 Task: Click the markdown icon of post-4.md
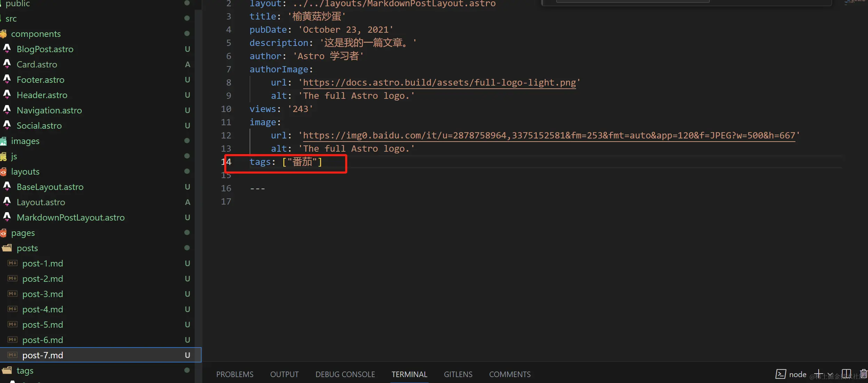(x=13, y=309)
